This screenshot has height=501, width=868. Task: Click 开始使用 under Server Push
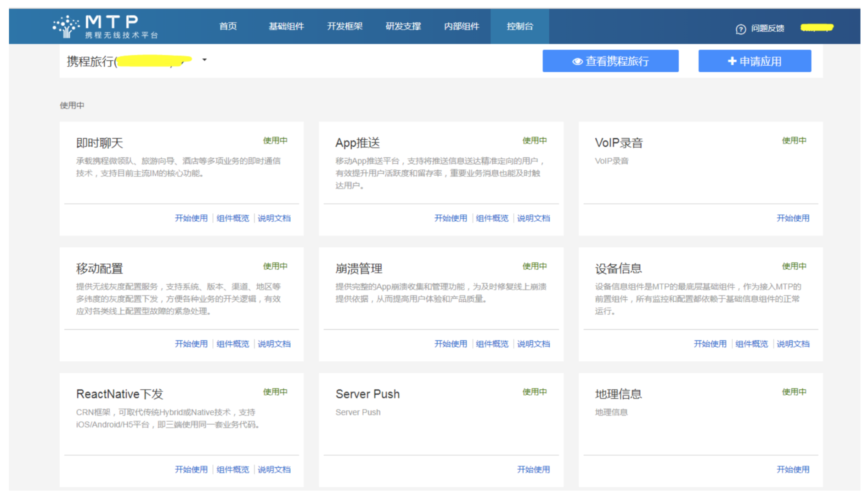point(533,469)
